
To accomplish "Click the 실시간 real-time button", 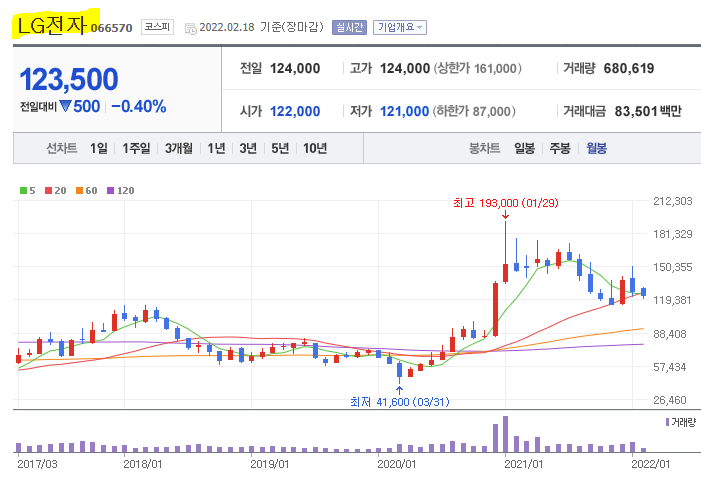I will (349, 27).
